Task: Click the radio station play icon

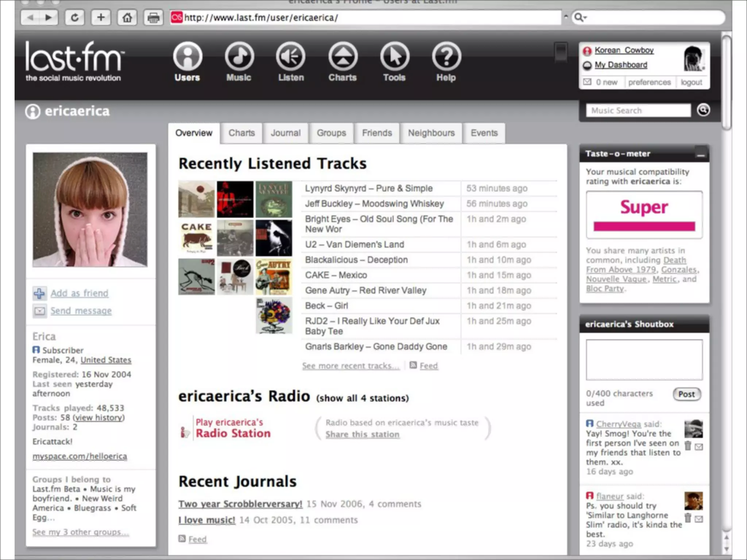Action: click(x=185, y=432)
